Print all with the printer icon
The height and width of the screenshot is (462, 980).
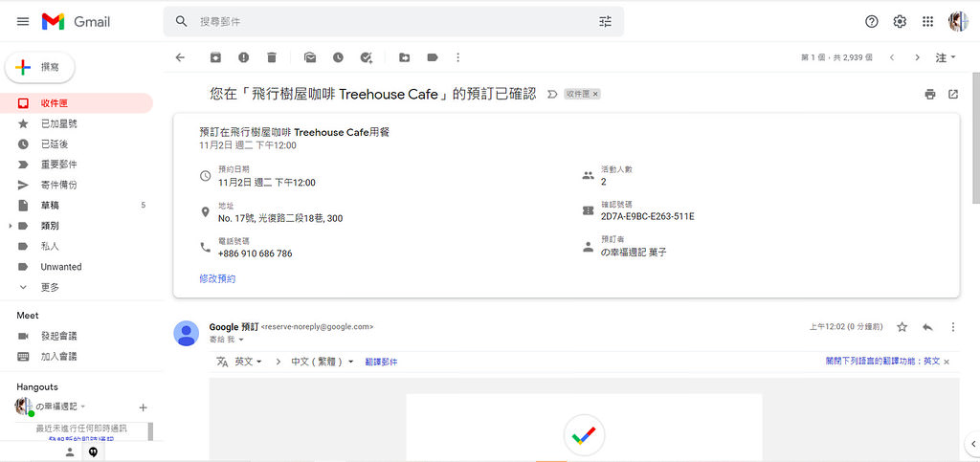click(x=930, y=95)
